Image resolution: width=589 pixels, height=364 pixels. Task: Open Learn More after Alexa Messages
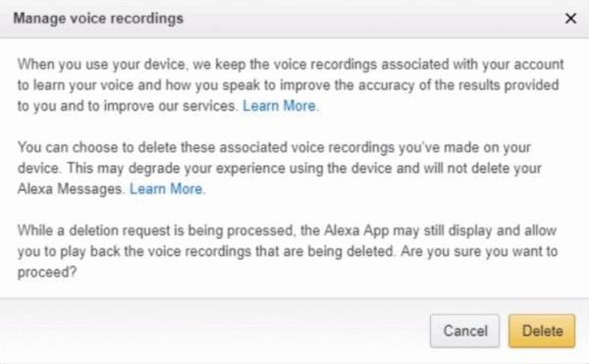pyautogui.click(x=166, y=188)
